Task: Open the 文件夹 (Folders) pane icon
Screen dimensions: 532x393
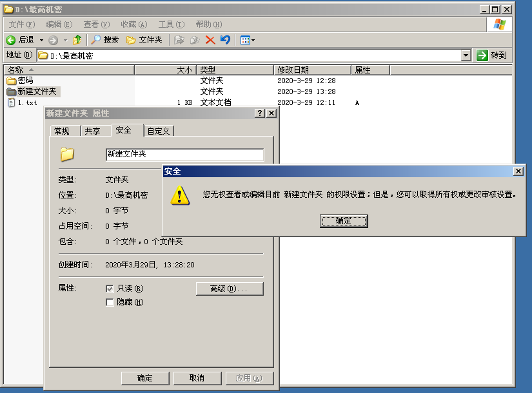Action: point(131,39)
